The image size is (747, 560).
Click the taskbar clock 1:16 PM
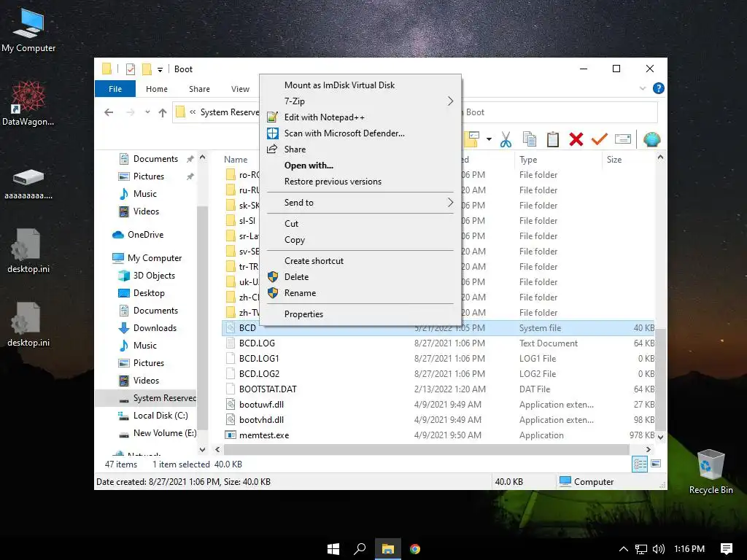(x=689, y=549)
